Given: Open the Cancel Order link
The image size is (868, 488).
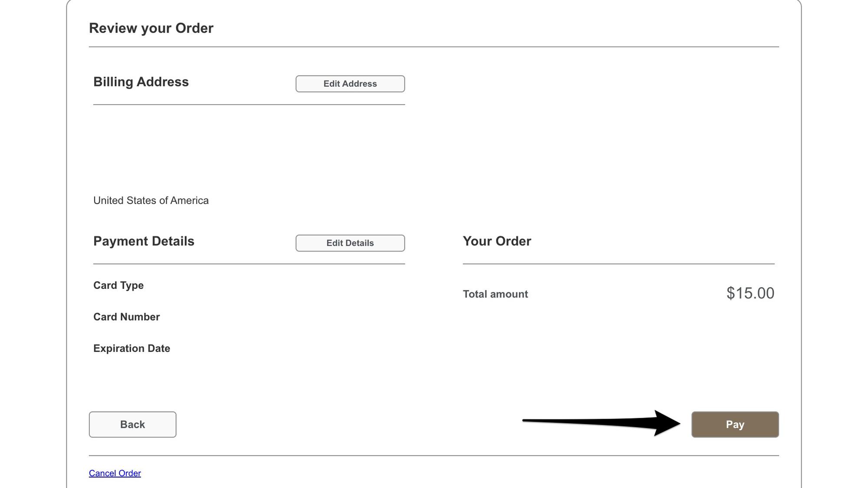Looking at the screenshot, I should pyautogui.click(x=114, y=473).
